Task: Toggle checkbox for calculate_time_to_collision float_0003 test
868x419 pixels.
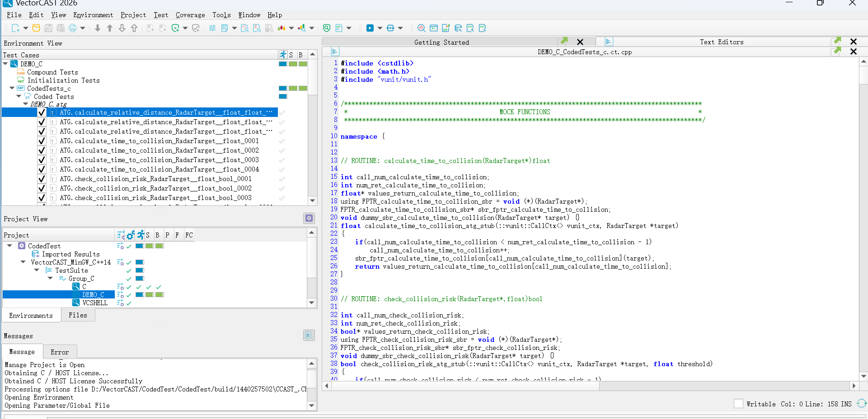Action: 42,160
